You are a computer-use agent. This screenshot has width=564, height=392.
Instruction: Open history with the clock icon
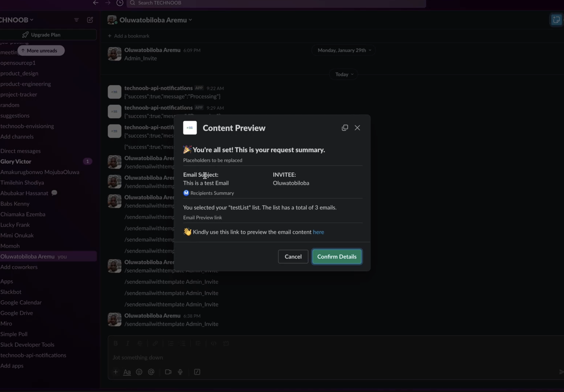point(120,3)
